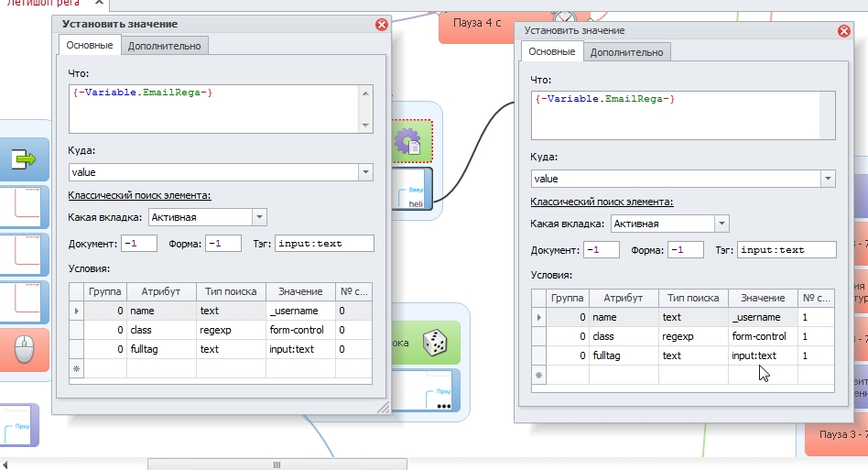The image size is (868, 470).
Task: Close the left Установить значение dialog
Action: [381, 25]
